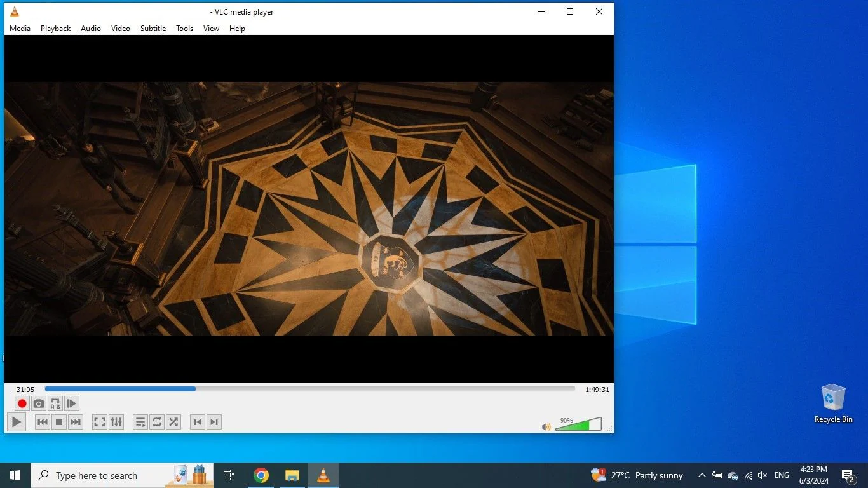Mute audio via speaker icon in VLC
This screenshot has width=868, height=488.
pos(546,427)
